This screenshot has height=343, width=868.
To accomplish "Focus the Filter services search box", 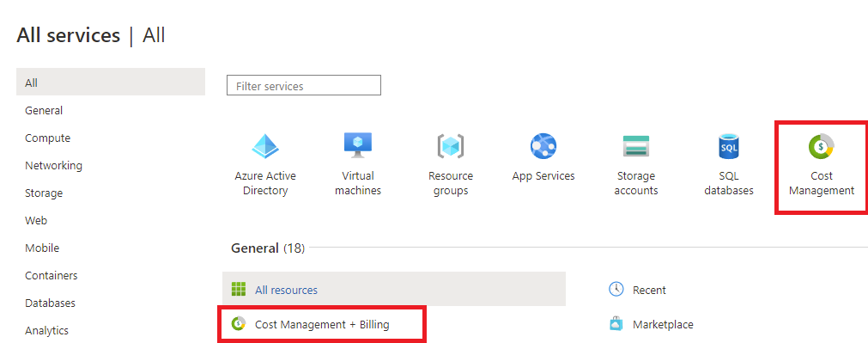I will tap(304, 85).
